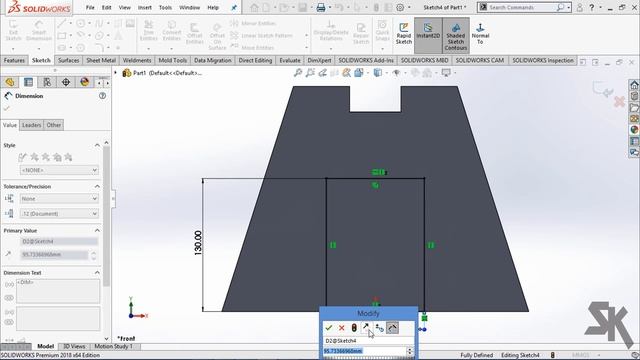Click Display/Delete Relations tool

click(x=331, y=31)
